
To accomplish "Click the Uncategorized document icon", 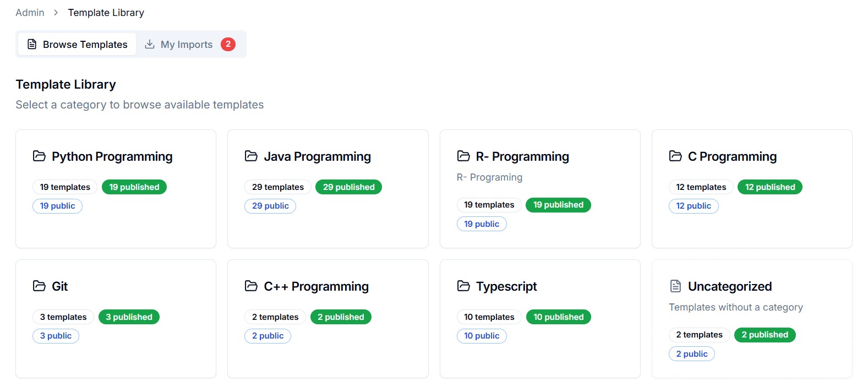I will 675,286.
